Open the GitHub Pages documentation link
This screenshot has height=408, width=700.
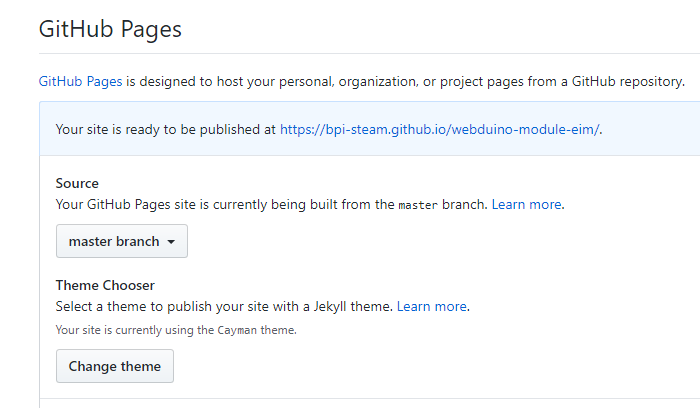click(x=80, y=82)
